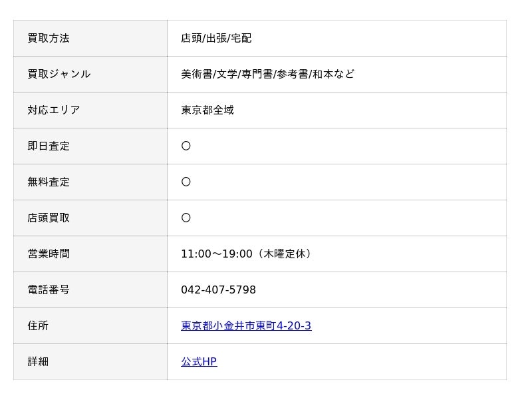Select the 営業時間 header cell

[90, 254]
